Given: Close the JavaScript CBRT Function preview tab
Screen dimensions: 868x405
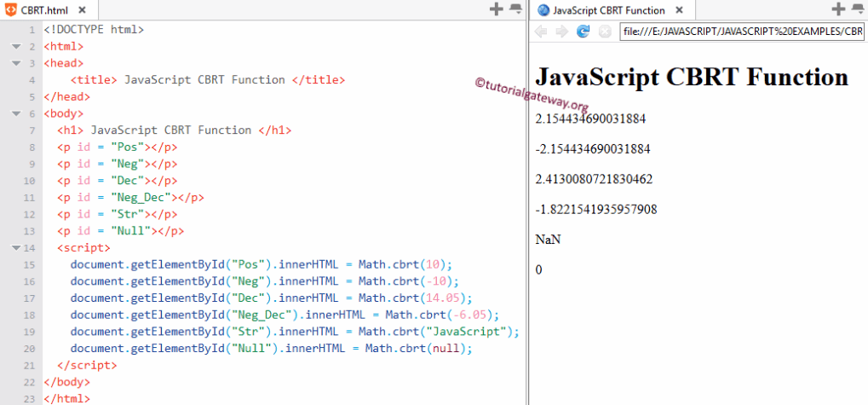Looking at the screenshot, I should click(679, 10).
